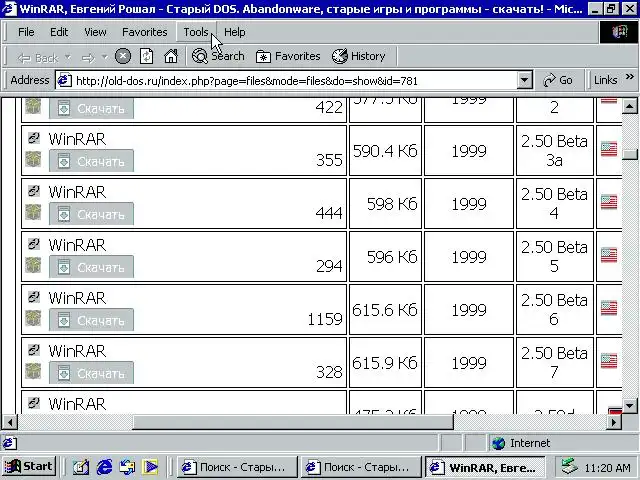Click the horizontal scrollbar left arrow
The height and width of the screenshot is (480, 640).
pos(10,422)
